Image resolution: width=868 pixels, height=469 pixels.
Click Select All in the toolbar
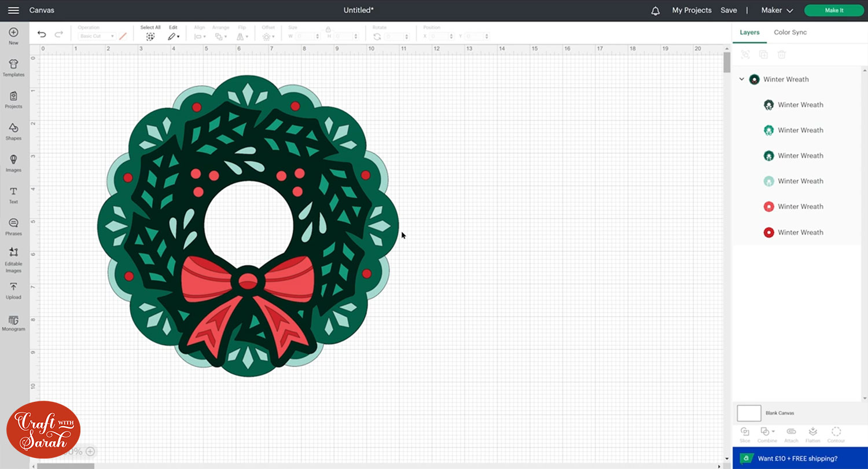tap(150, 34)
